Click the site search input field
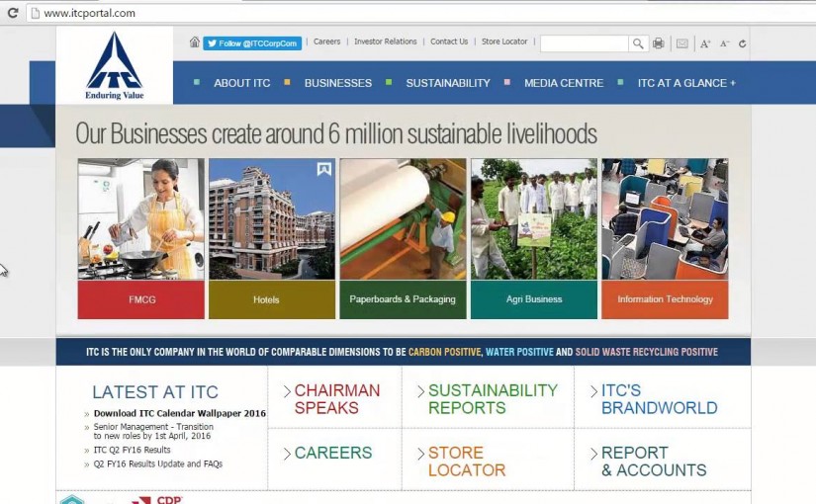The width and height of the screenshot is (816, 504). [585, 43]
